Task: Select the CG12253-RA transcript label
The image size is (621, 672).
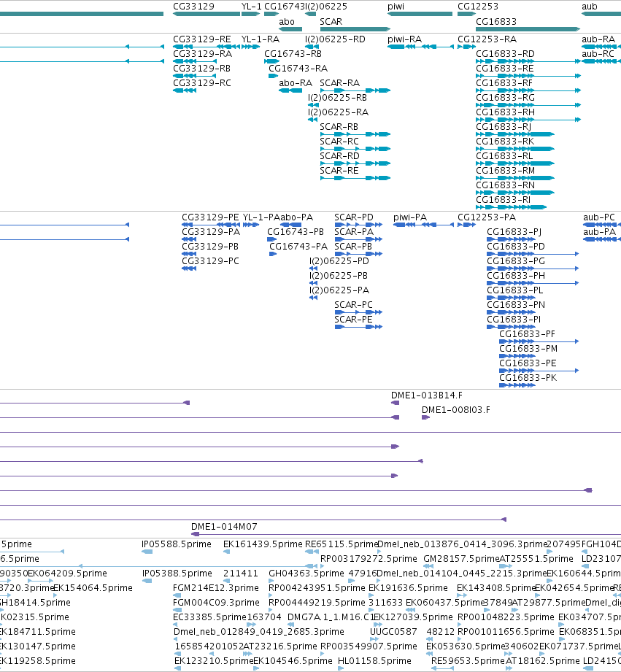Action: (x=487, y=39)
